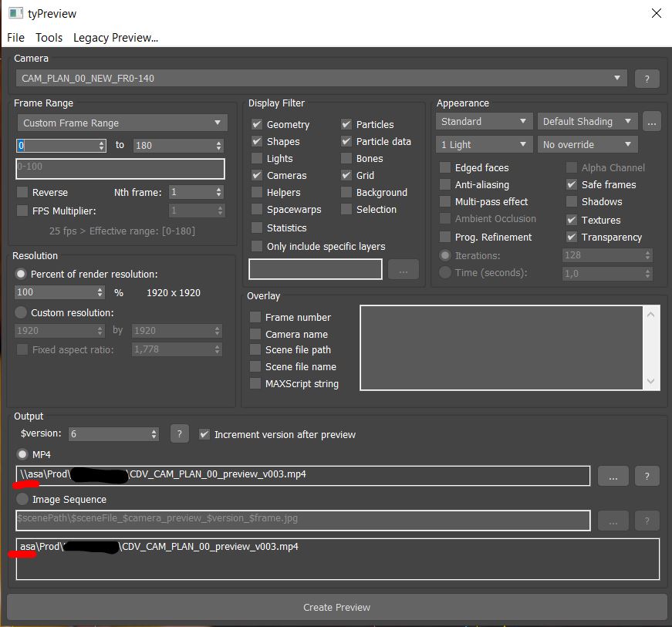This screenshot has width=672, height=627.
Task: Open the Standard quality dropdown
Action: pyautogui.click(x=485, y=121)
